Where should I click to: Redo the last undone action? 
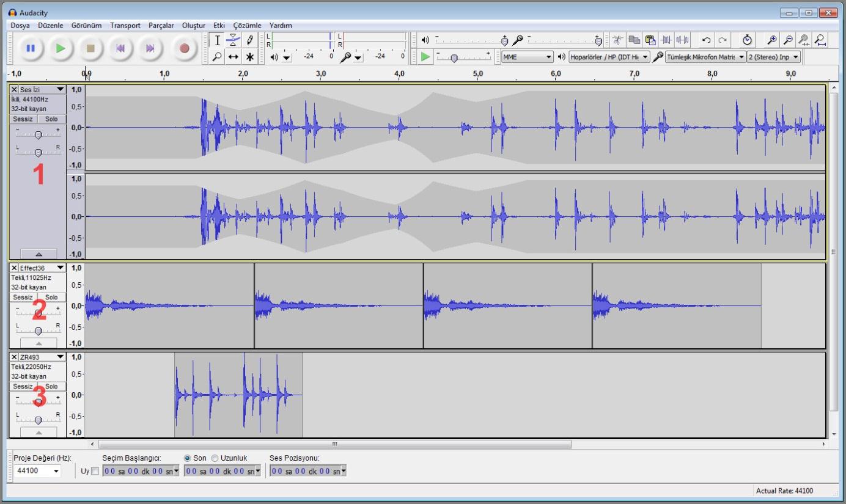pos(723,40)
